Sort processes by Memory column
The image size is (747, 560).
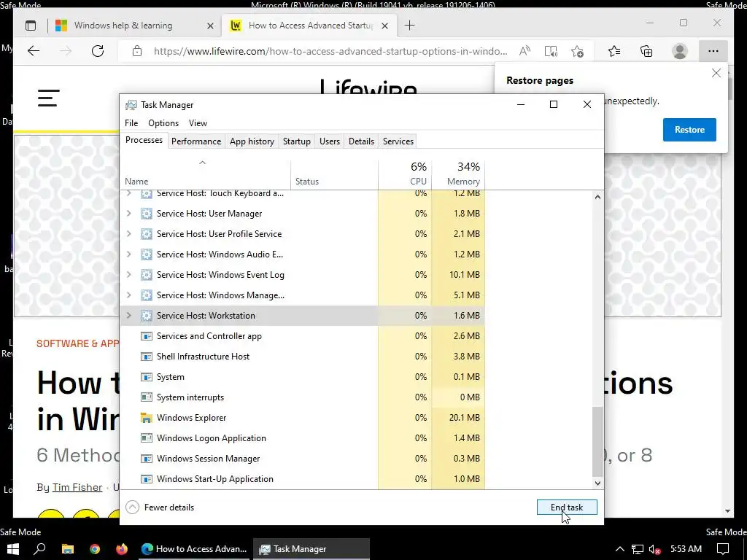pos(458,175)
